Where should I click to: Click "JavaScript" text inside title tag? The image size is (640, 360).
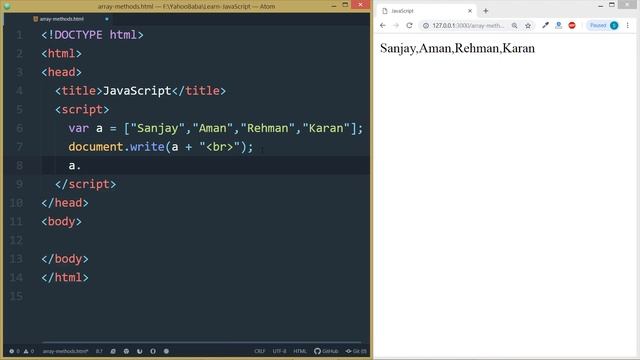pos(137,91)
